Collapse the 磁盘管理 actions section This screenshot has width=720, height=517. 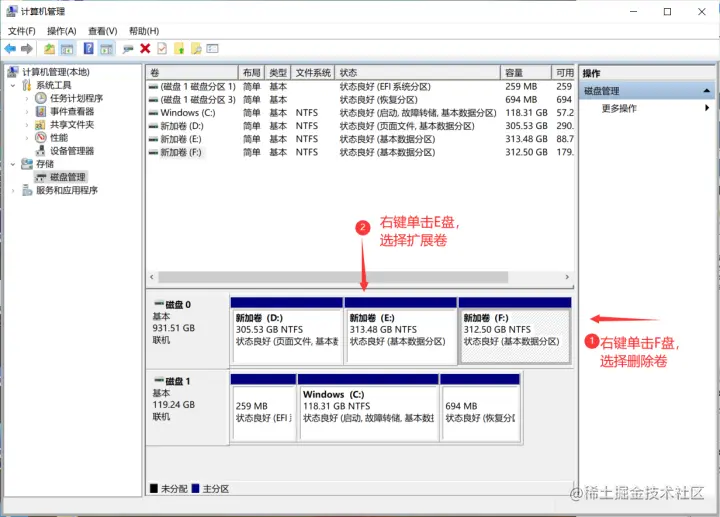pyautogui.click(x=707, y=91)
